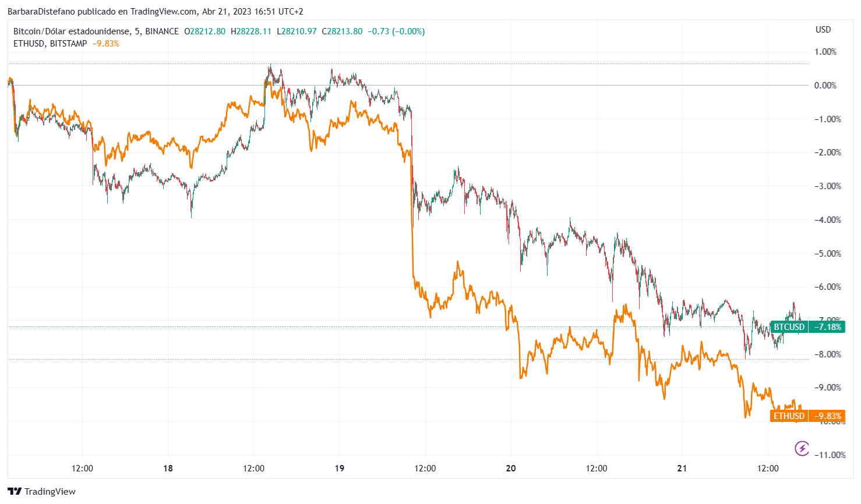Click the -5.00% price scale label
The image size is (861, 504).
[x=827, y=254]
